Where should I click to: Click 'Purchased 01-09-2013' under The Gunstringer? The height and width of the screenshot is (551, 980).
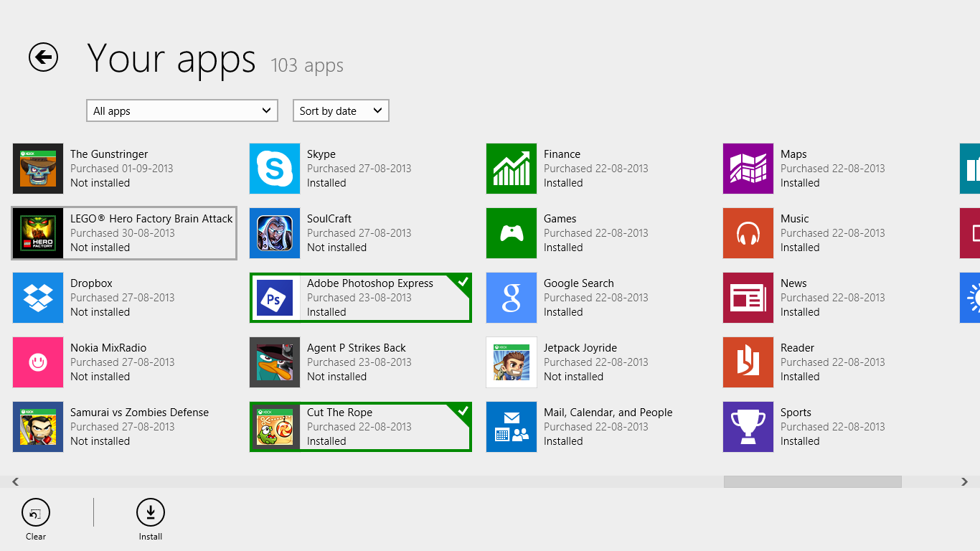tap(122, 169)
